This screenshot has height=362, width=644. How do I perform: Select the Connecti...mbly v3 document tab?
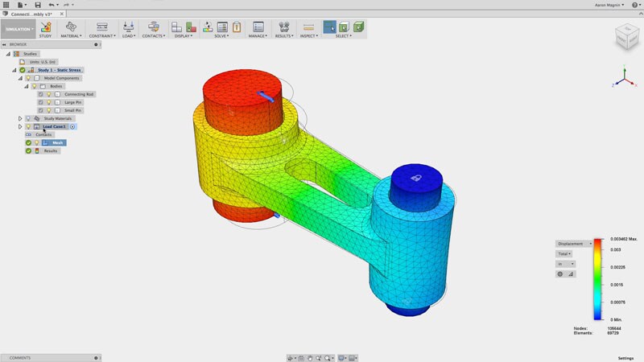(x=31, y=14)
